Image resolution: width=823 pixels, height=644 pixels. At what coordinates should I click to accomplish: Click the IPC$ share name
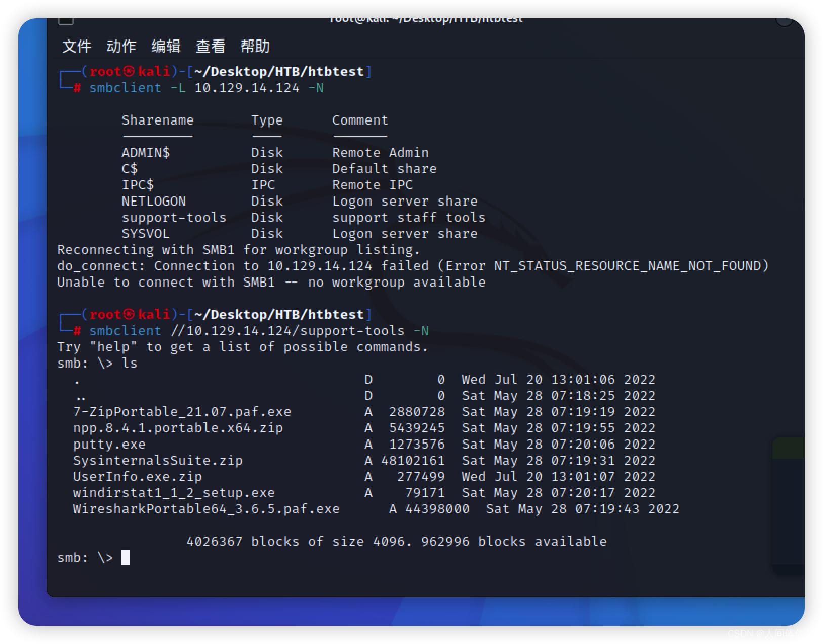[138, 185]
